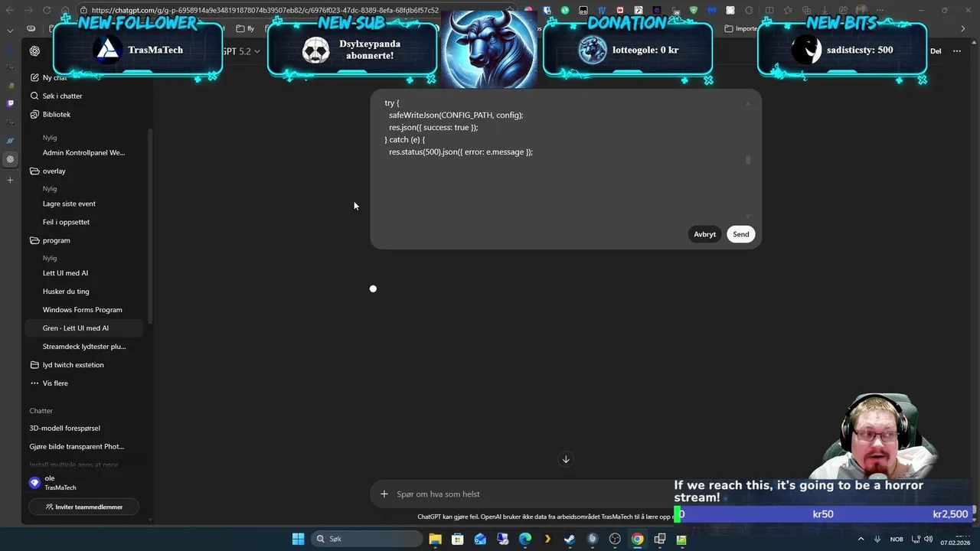Open Admin Kontrollpanel We... chat

pos(84,152)
